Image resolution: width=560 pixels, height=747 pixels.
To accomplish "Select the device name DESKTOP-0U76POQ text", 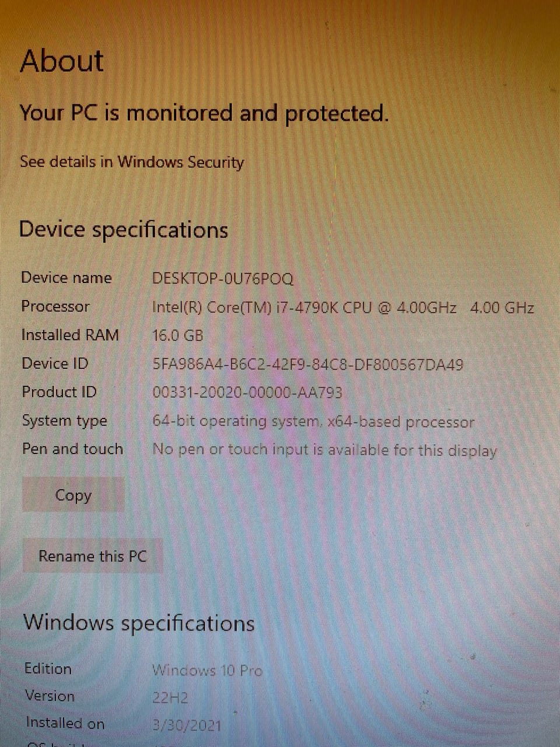I will click(222, 278).
